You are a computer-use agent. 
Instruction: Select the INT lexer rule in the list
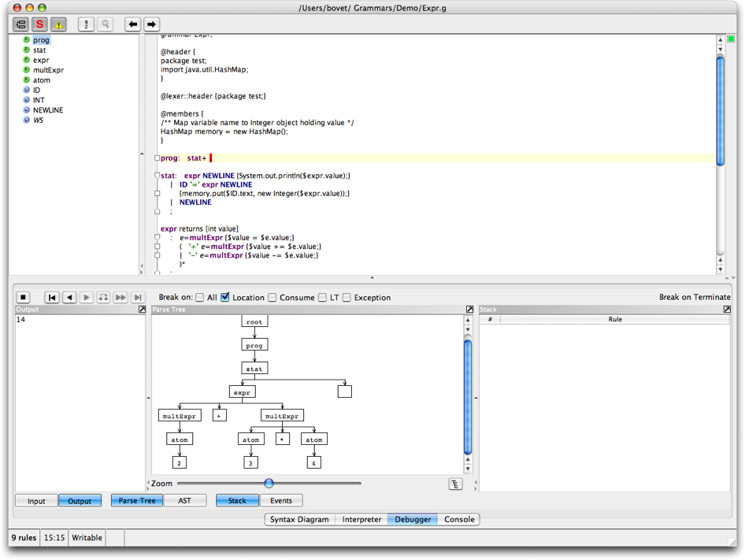(39, 100)
